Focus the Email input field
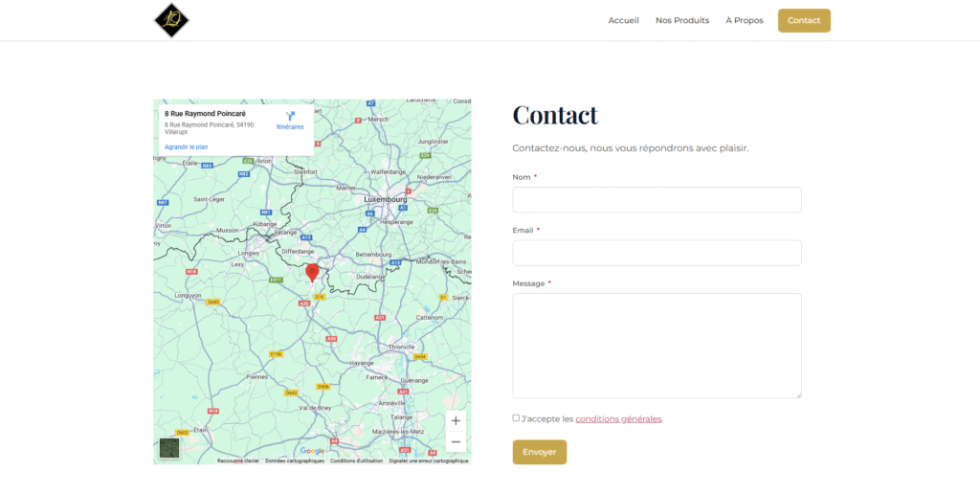This screenshot has height=494, width=980. [657, 253]
